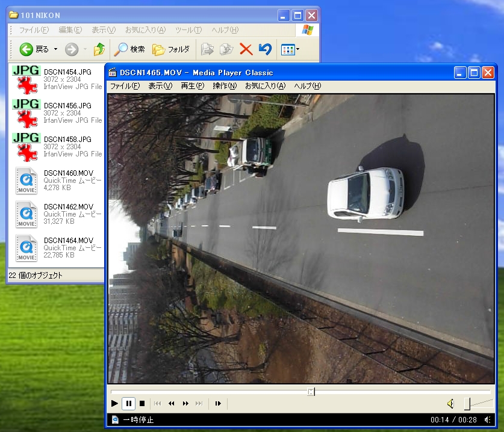The height and width of the screenshot is (432, 504).
Task: Open the 表示(V) menu in Media Player Classic
Action: point(160,86)
